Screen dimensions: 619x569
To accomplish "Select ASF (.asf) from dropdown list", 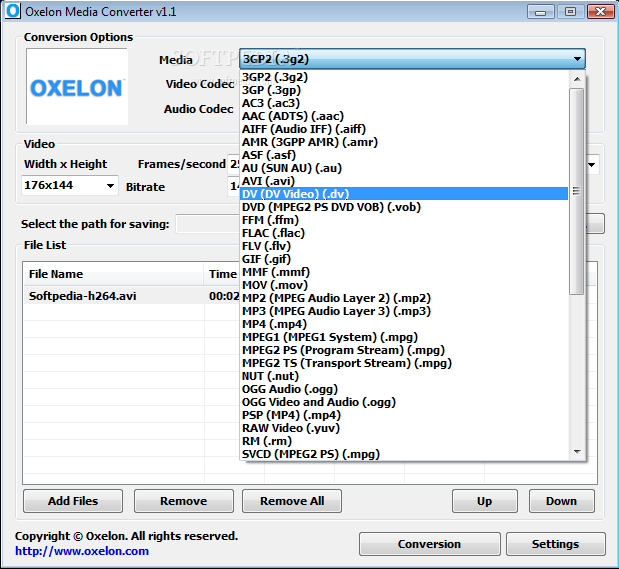I will [404, 155].
